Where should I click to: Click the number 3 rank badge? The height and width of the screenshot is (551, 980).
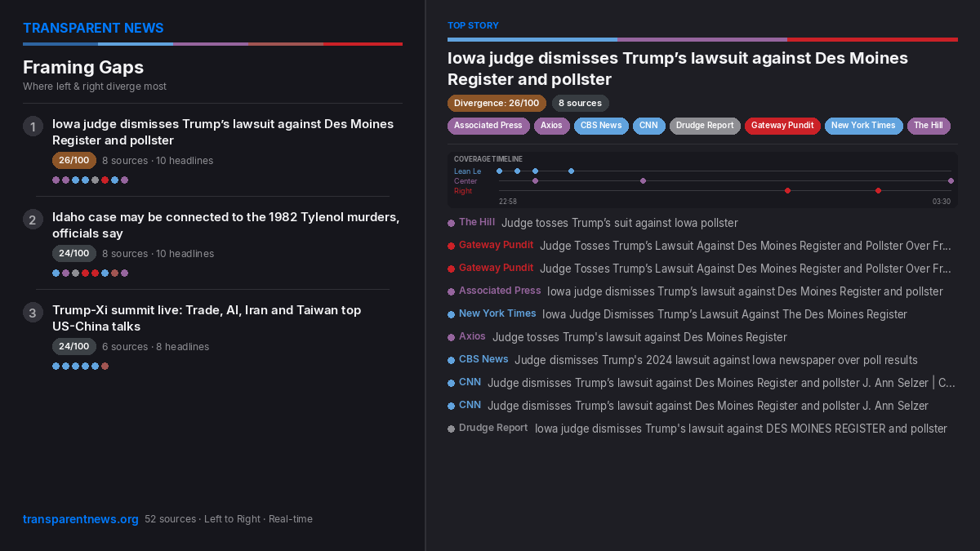tap(33, 313)
